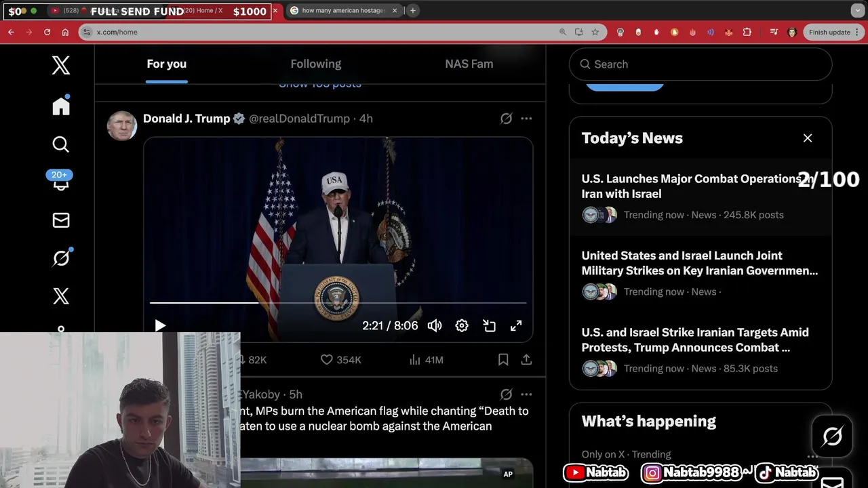Open Home from the X sidebar
The width and height of the screenshot is (868, 488).
tap(61, 106)
